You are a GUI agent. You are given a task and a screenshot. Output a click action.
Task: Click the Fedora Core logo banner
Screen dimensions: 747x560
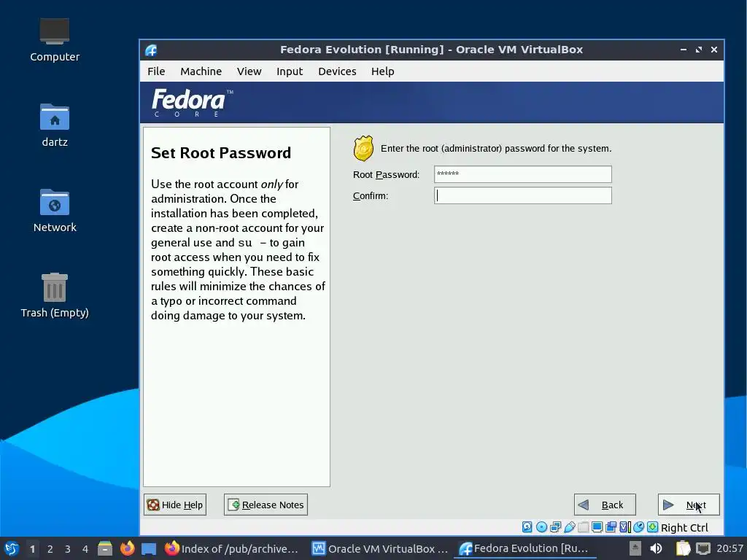[192, 102]
